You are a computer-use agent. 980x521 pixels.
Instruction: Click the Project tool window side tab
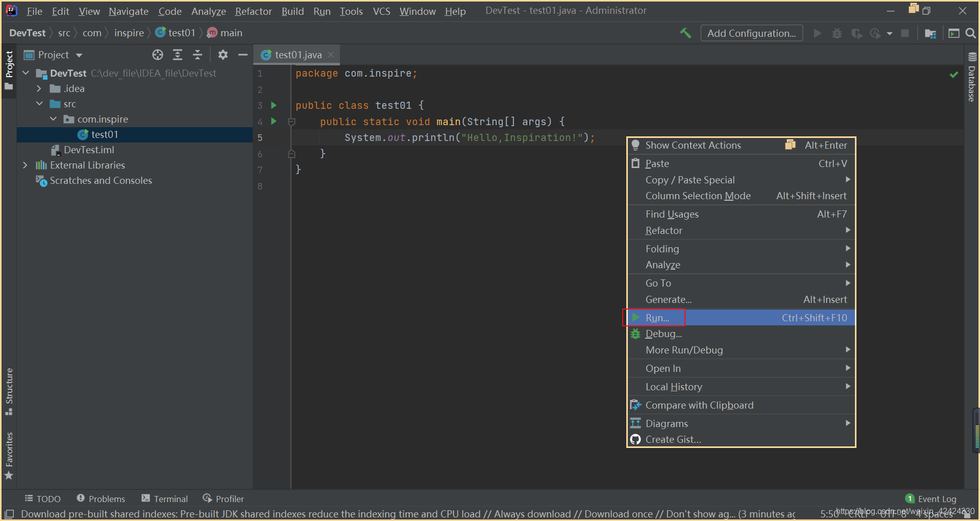9,70
